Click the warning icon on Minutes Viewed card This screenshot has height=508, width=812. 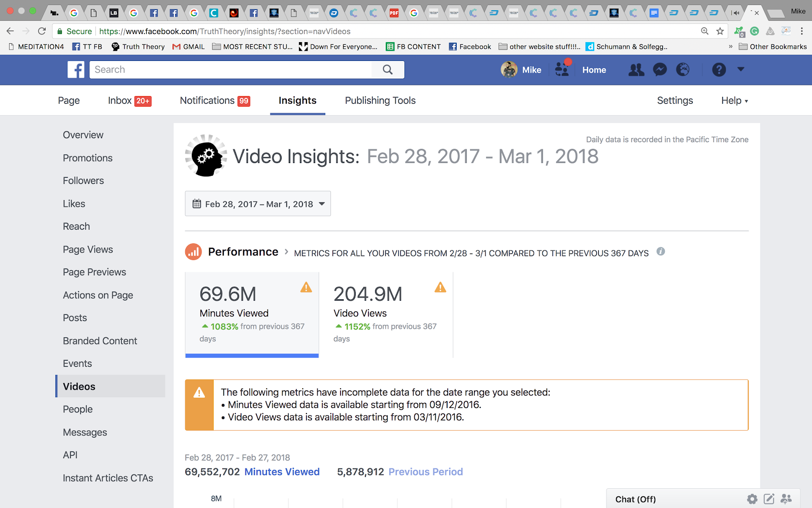point(307,288)
